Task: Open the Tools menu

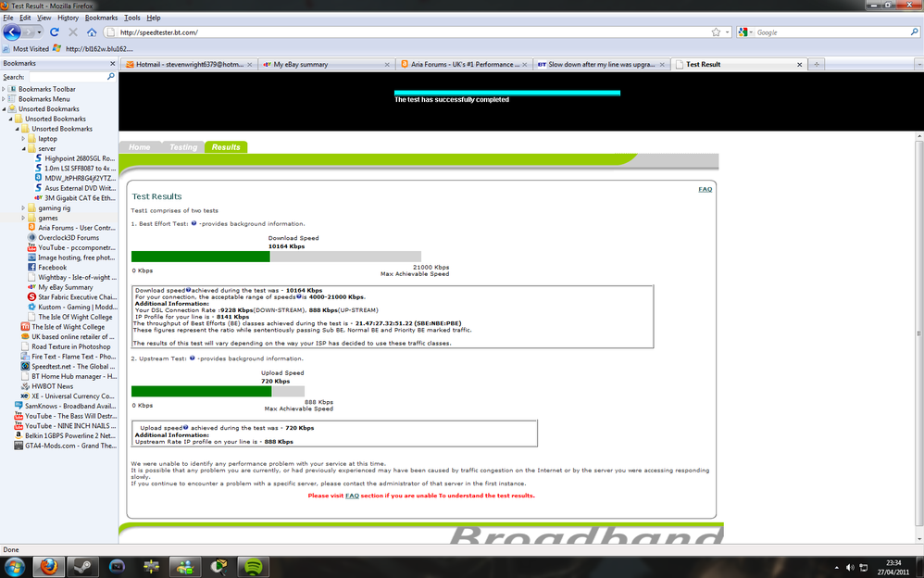Action: [x=132, y=18]
